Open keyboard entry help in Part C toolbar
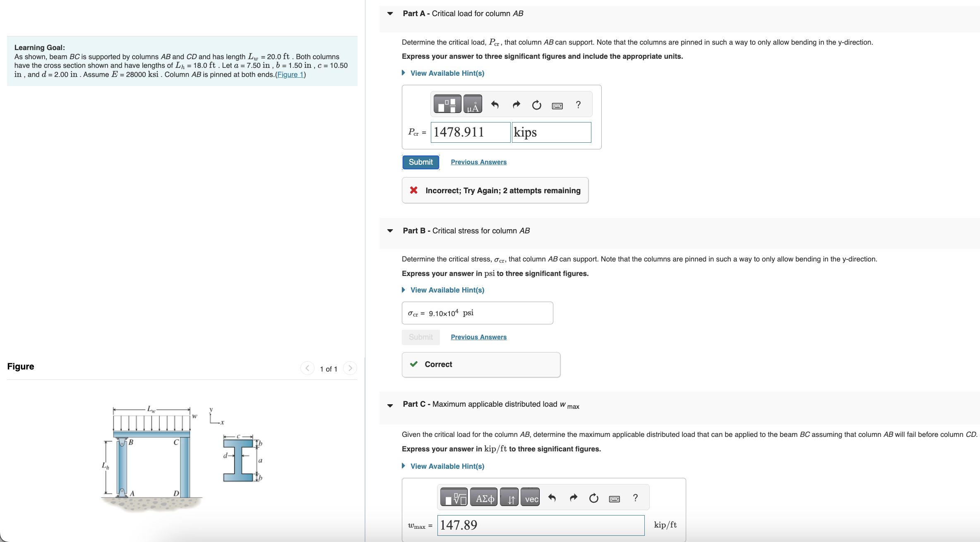Image resolution: width=980 pixels, height=542 pixels. (x=635, y=498)
